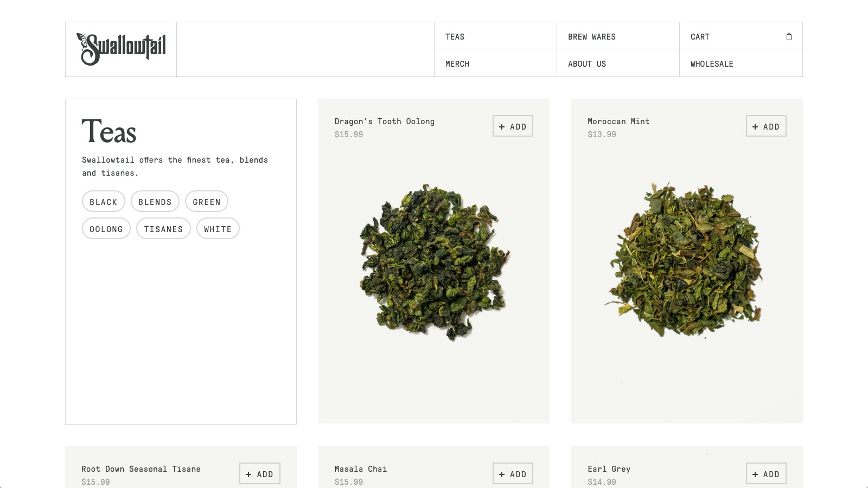Open the Merch menu item
868x488 pixels.
457,63
